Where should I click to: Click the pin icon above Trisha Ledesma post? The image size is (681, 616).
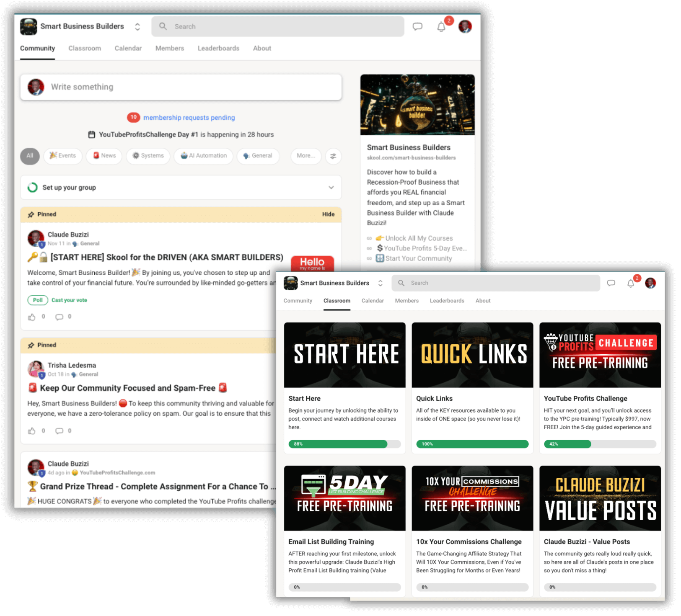pos(31,345)
